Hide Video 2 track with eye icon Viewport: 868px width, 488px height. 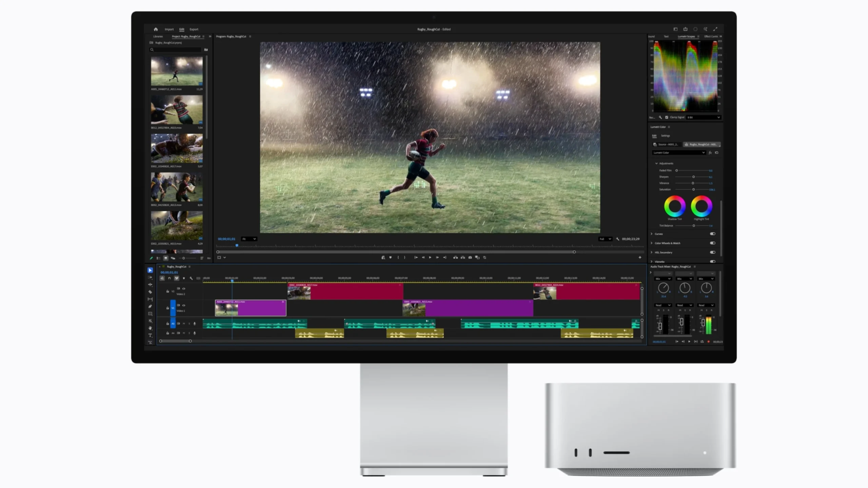[184, 289]
